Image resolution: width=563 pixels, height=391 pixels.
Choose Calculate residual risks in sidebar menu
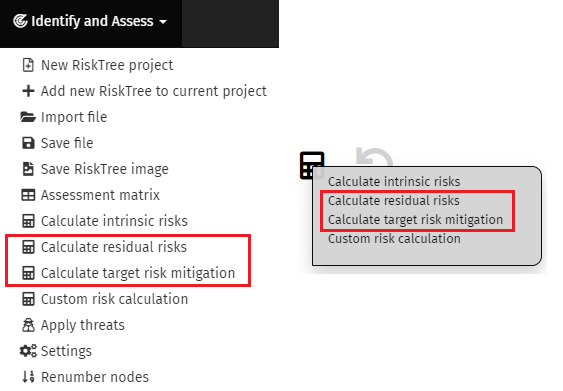(x=114, y=247)
